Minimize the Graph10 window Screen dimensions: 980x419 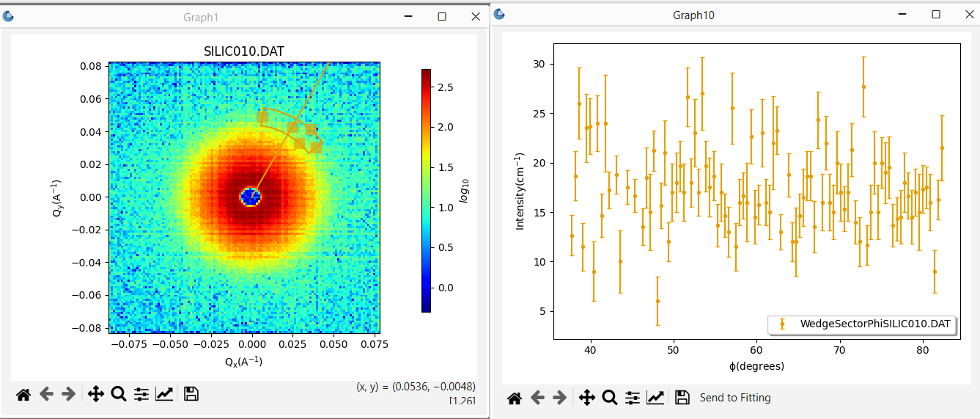902,14
